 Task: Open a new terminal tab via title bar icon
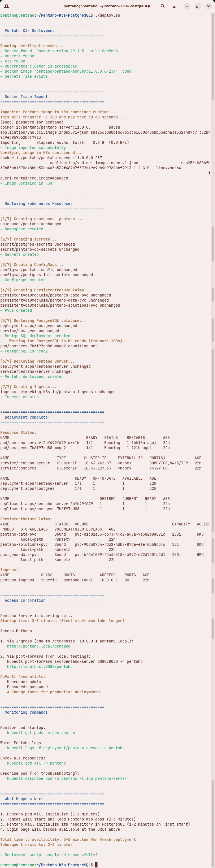pyautogui.click(x=6, y=6)
